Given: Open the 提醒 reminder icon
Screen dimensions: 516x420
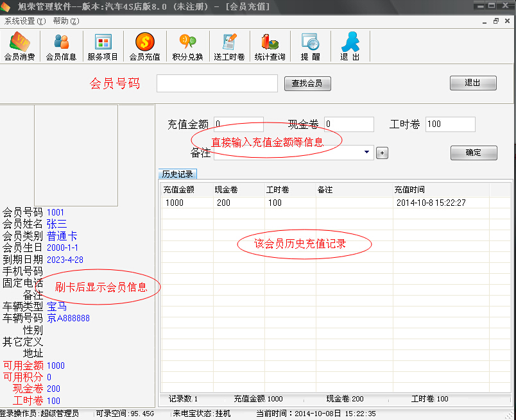Looking at the screenshot, I should click(311, 46).
